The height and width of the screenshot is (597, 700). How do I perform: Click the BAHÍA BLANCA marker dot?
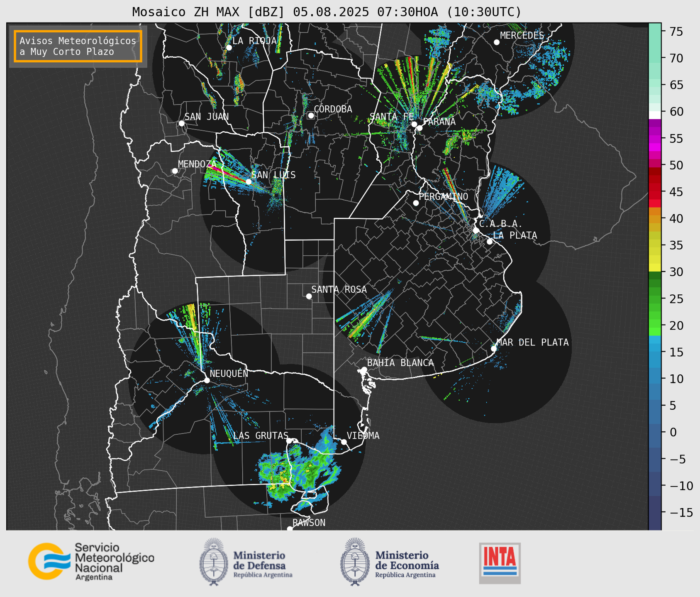click(364, 369)
